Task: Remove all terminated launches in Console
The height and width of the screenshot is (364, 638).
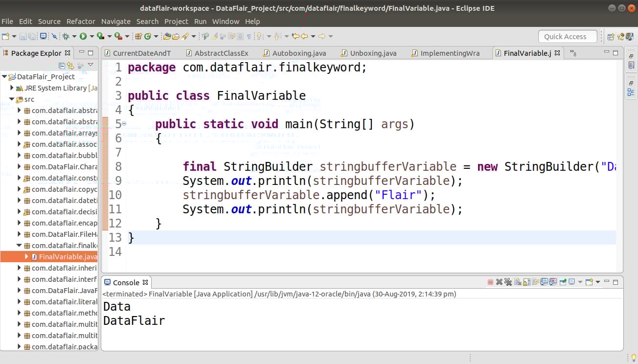Action: 508,281
